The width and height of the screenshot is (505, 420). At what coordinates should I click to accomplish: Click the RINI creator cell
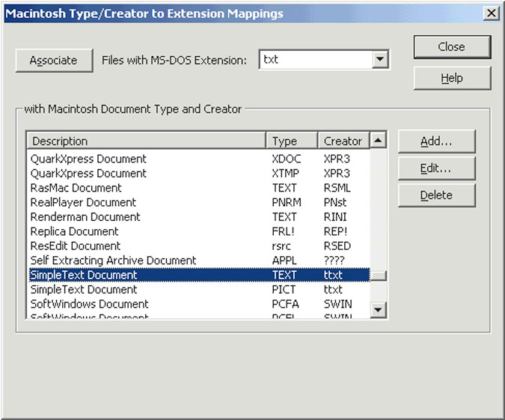(x=335, y=217)
